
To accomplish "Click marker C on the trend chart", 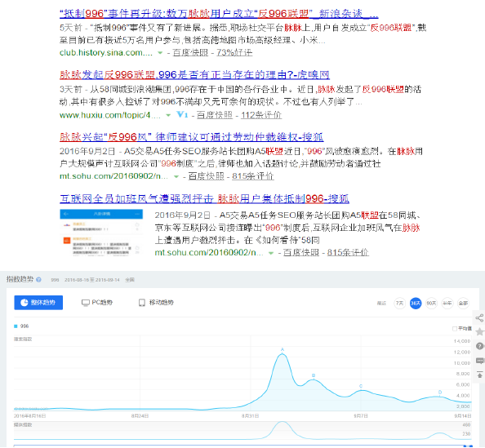I will (361, 386).
